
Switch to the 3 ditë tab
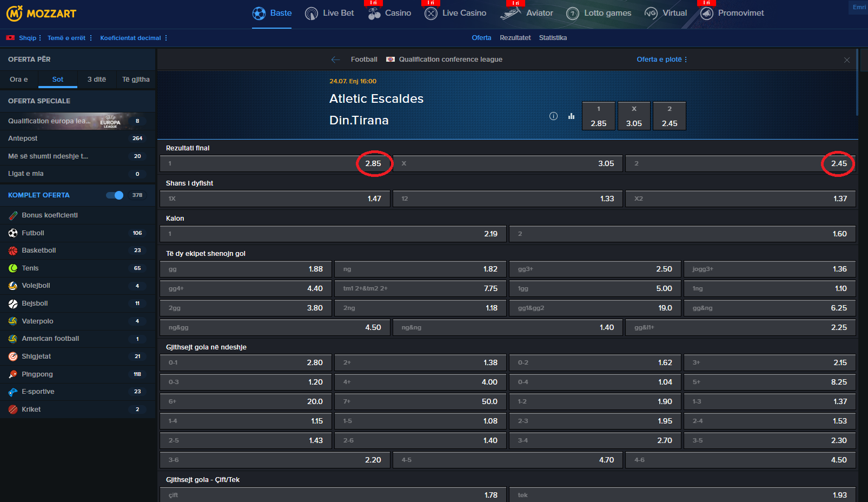tap(97, 80)
